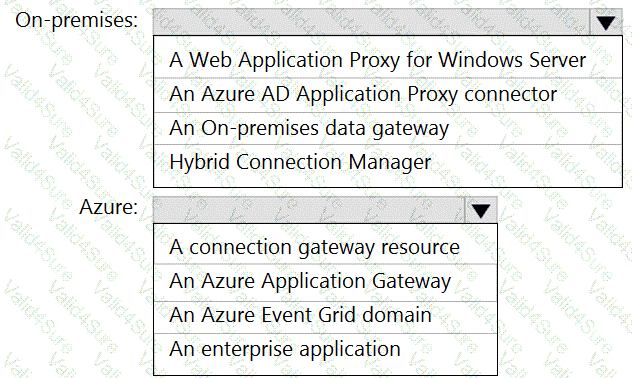Click the On-premises: field label

77,20
